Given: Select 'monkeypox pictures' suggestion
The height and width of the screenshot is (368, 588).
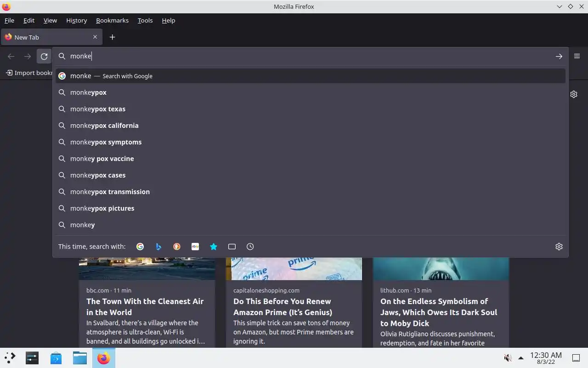Looking at the screenshot, I should coord(311,208).
